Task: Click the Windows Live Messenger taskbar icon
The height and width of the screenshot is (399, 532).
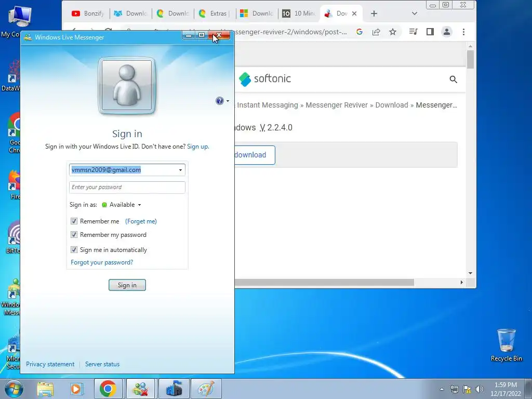Action: point(140,389)
